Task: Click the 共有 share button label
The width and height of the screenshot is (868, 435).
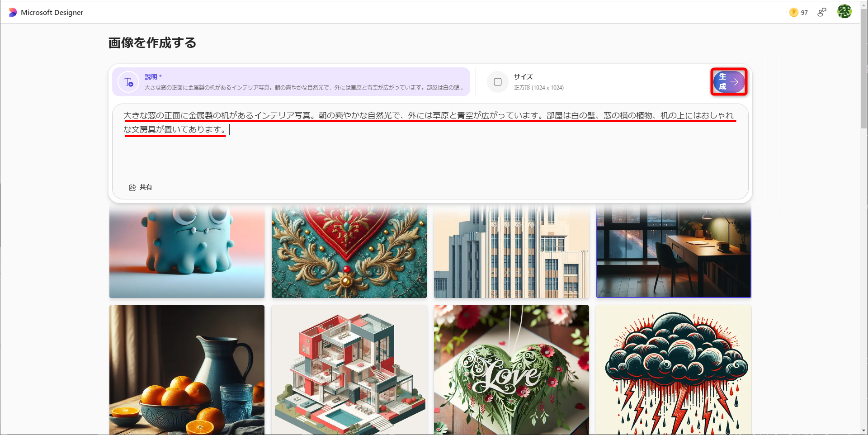Action: pos(146,187)
